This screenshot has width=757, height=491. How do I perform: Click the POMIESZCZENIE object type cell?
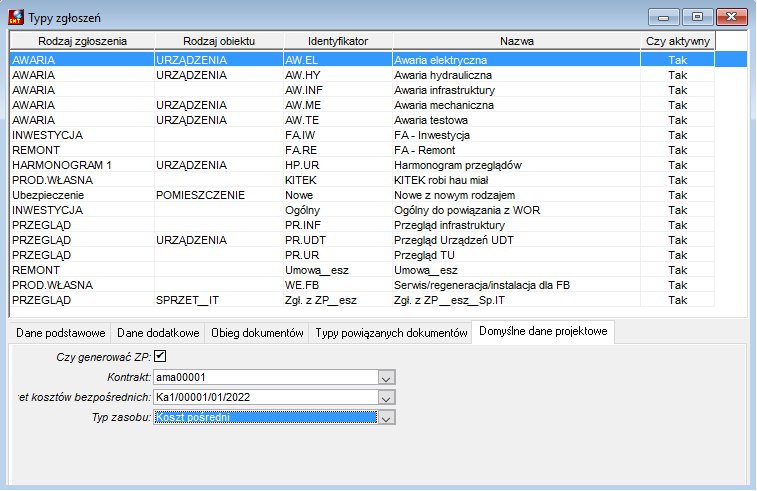219,195
